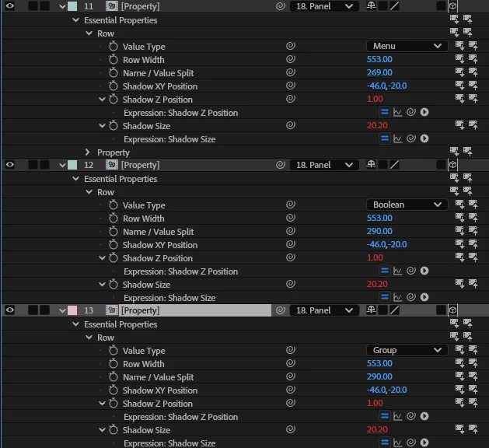Open layer 12 parent dropdown '18. Panel'

tap(324, 165)
